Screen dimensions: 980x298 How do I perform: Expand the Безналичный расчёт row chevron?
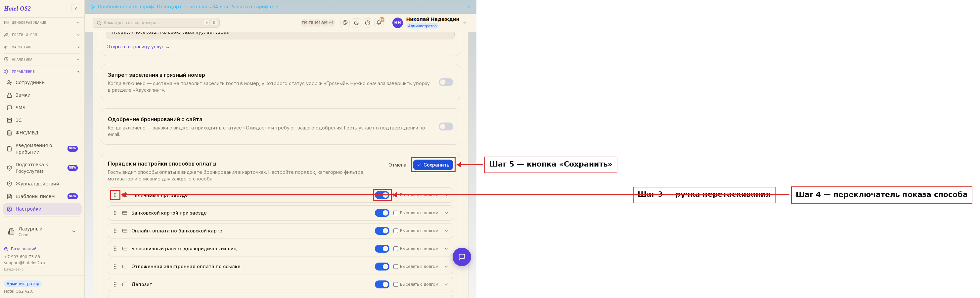click(x=446, y=249)
